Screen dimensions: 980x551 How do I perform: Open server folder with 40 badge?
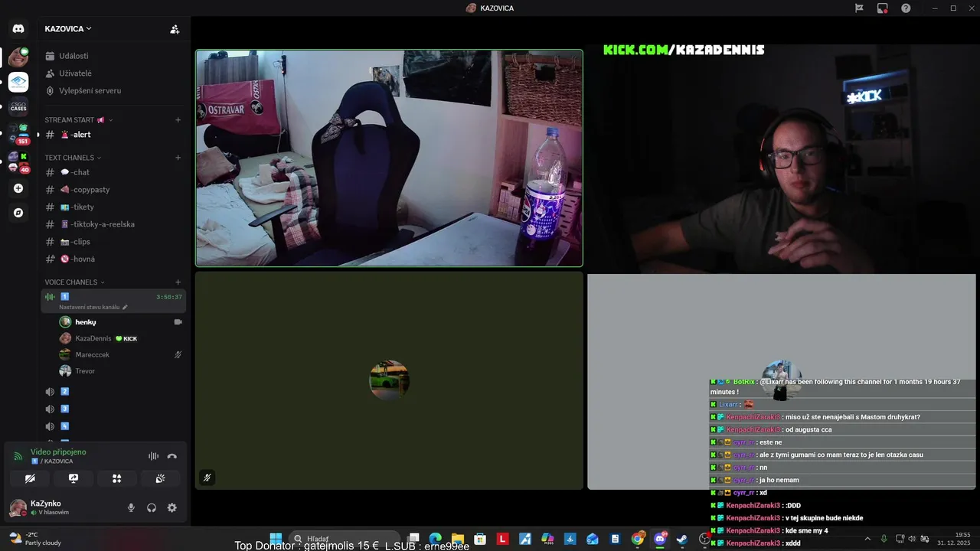[18, 161]
